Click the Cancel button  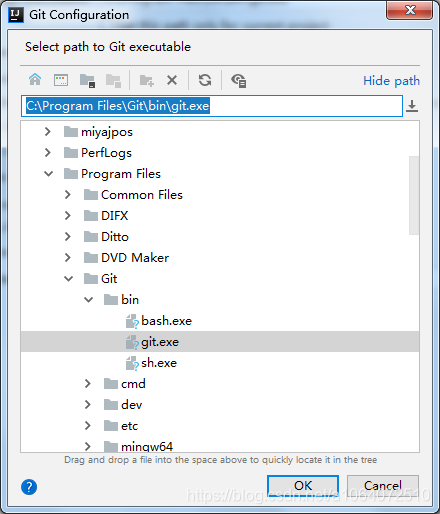point(383,486)
